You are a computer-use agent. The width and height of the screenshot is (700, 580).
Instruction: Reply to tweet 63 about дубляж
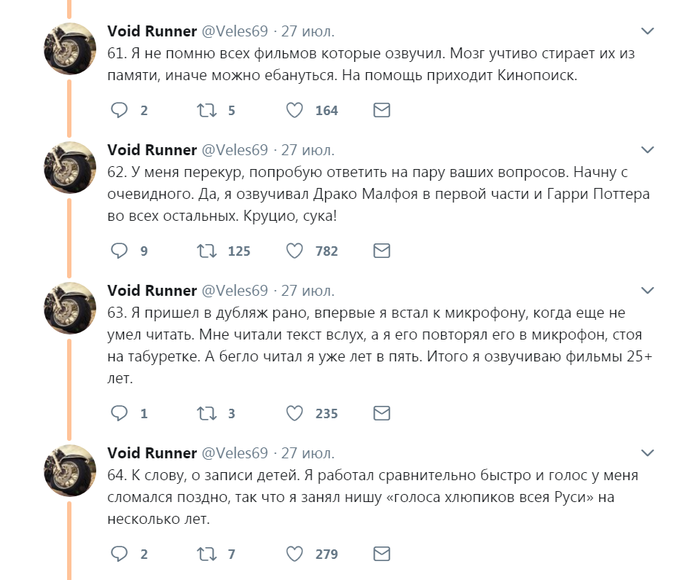tap(119, 412)
